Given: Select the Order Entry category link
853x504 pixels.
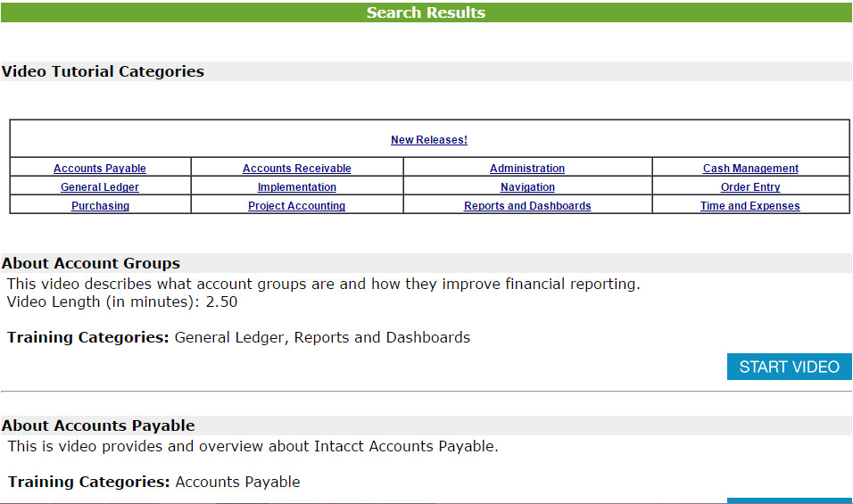Looking at the screenshot, I should (750, 187).
